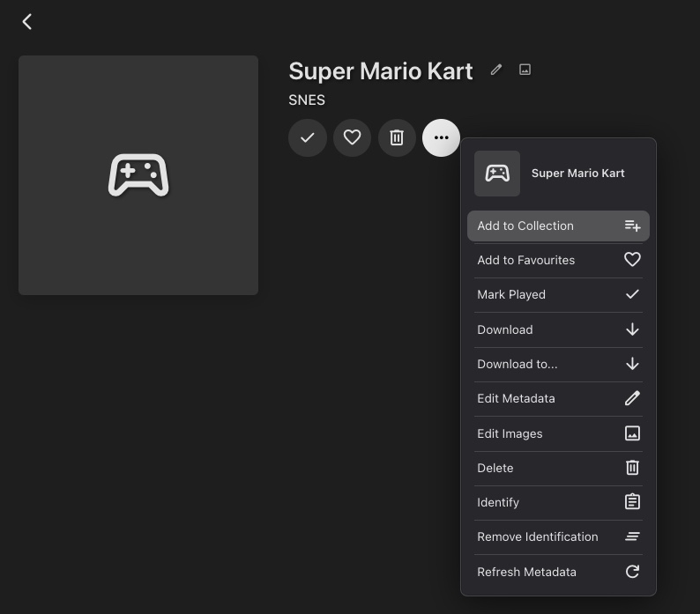This screenshot has width=700, height=614.
Task: Go back using the back arrow
Action: 27,21
